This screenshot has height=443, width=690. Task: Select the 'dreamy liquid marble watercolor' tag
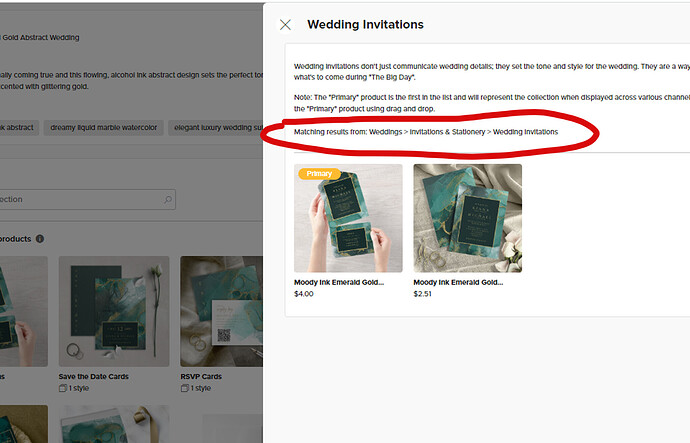tap(103, 128)
